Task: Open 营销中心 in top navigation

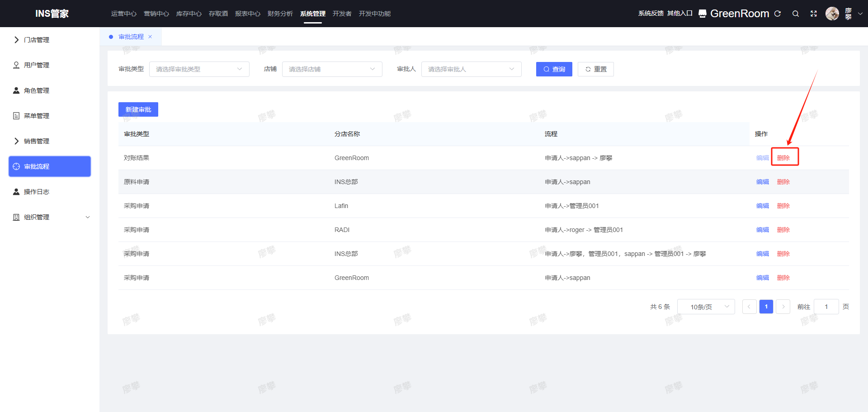Action: pos(156,14)
